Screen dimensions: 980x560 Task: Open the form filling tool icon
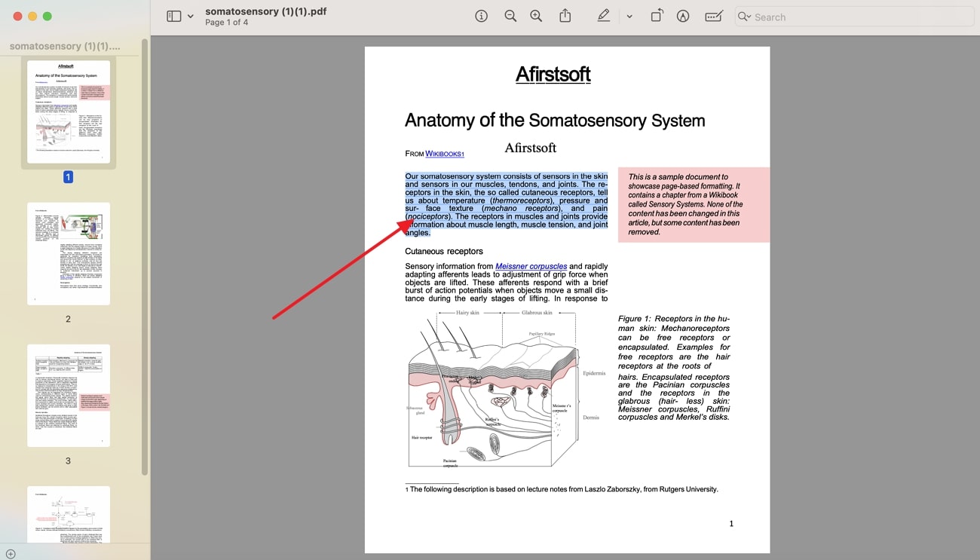pyautogui.click(x=714, y=17)
